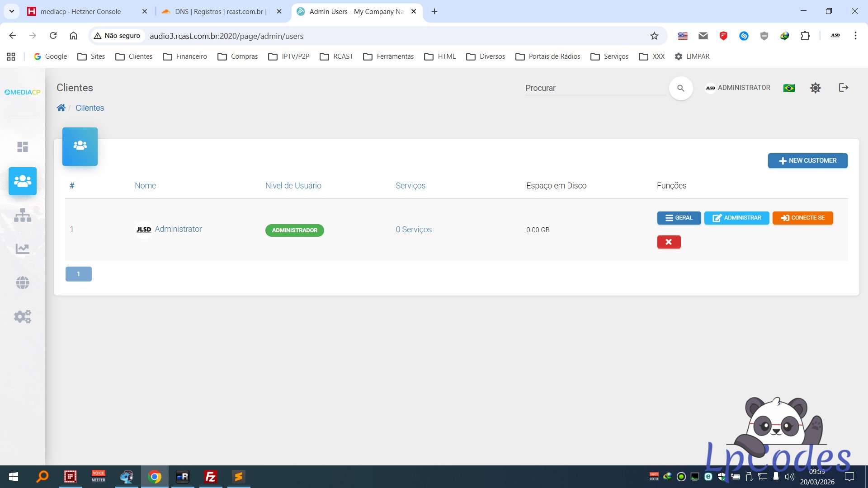
Task: Click the GERAL button for Administrator
Action: point(679,218)
